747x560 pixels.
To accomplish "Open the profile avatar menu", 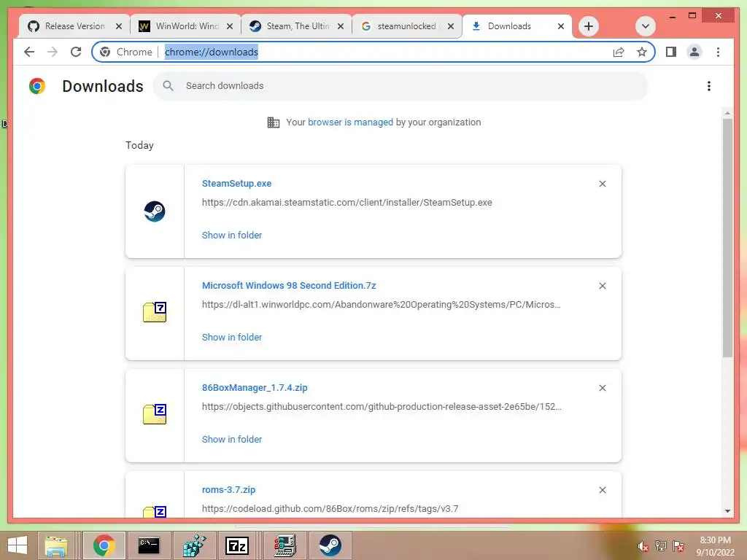I will point(694,52).
